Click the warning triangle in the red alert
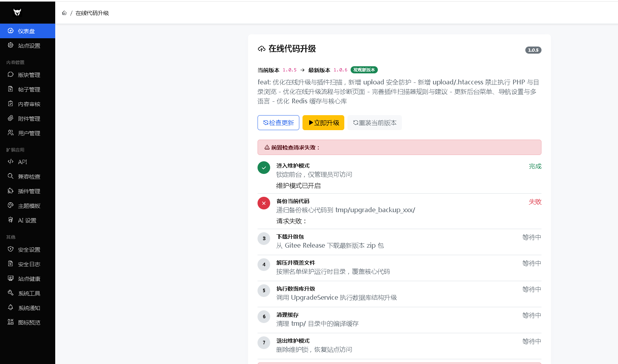Screen dimensions: 618x364 click(267, 147)
